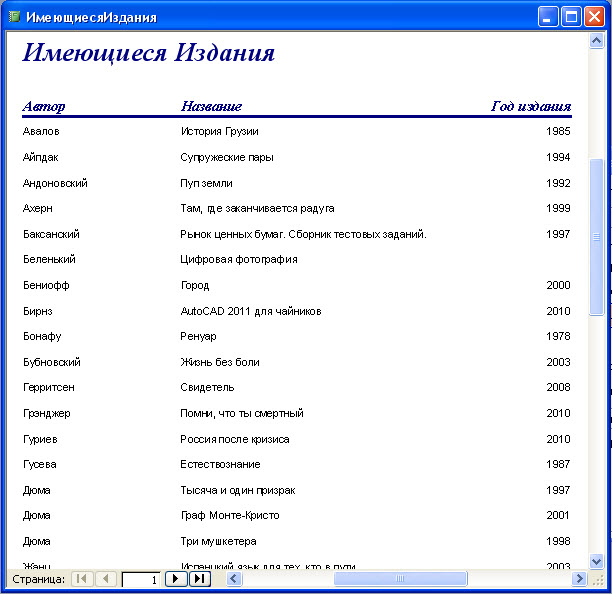Viewport: 612px width, 594px height.
Task: Select title Свидетель
Action: click(x=207, y=387)
